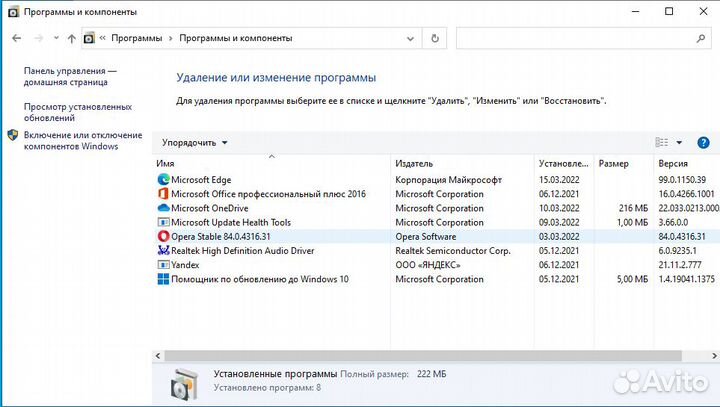Viewport: 720px width, 407px height.
Task: Expand the address bar history dropdown
Action: point(411,39)
